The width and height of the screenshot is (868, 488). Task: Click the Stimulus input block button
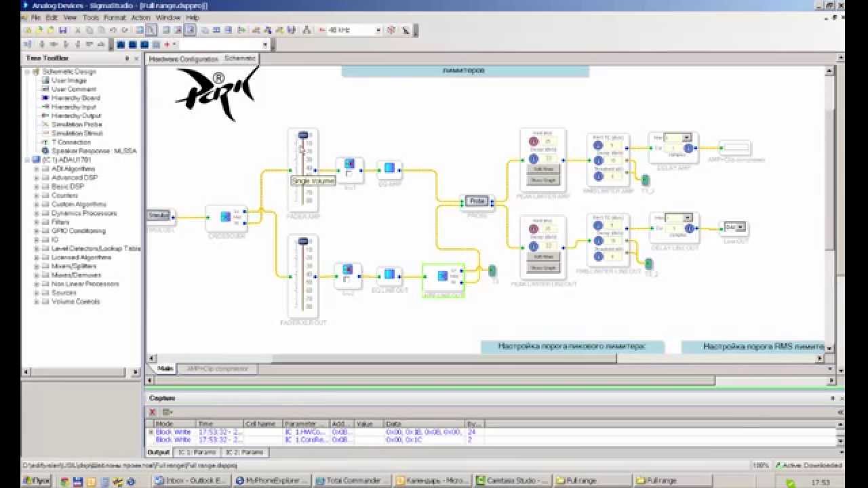click(x=159, y=216)
